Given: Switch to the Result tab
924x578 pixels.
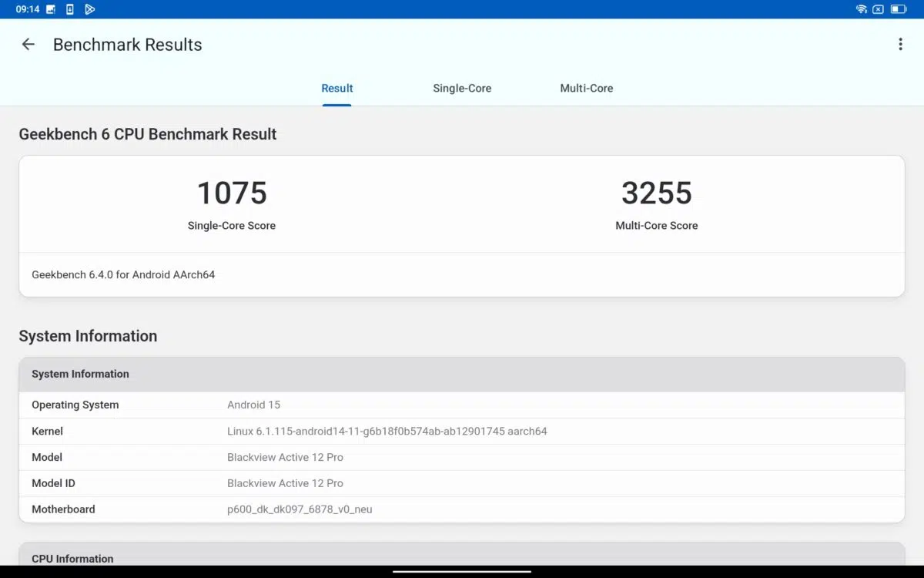Looking at the screenshot, I should pyautogui.click(x=337, y=89).
